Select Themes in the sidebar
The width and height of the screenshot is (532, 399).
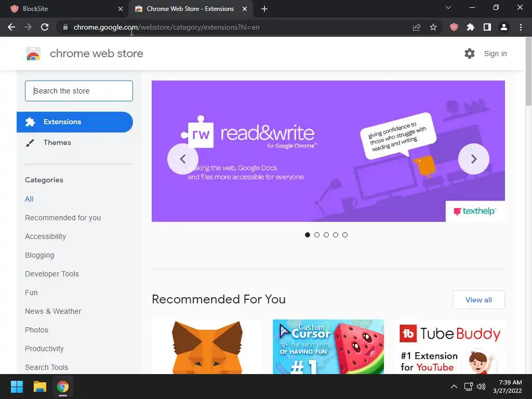tap(57, 142)
